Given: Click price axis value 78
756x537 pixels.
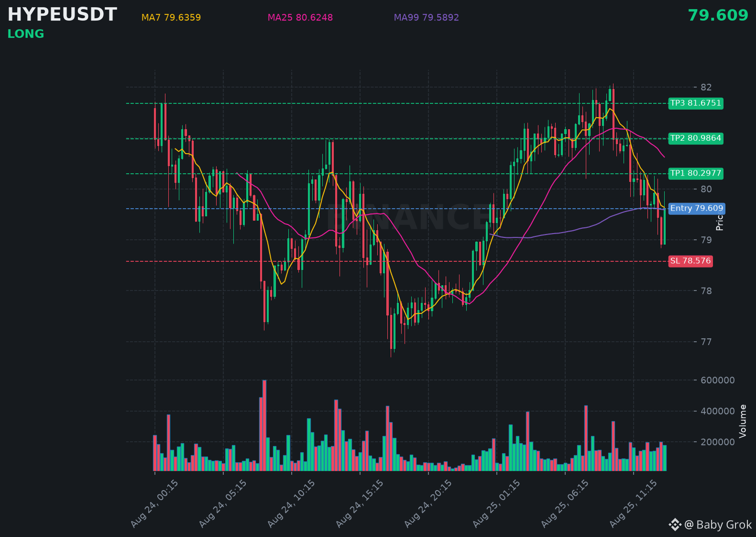Looking at the screenshot, I should point(706,291).
